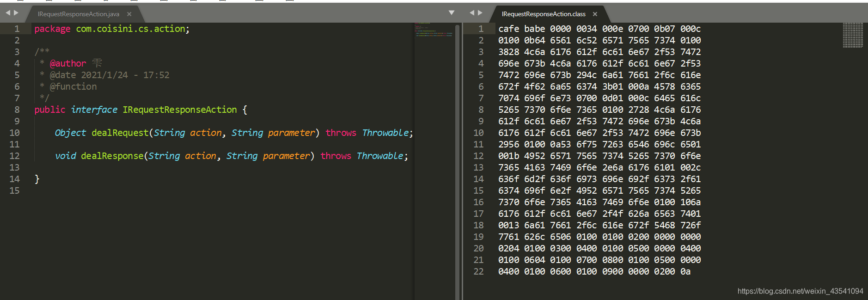Click the closing brace on line 14
868x300 pixels.
37,179
